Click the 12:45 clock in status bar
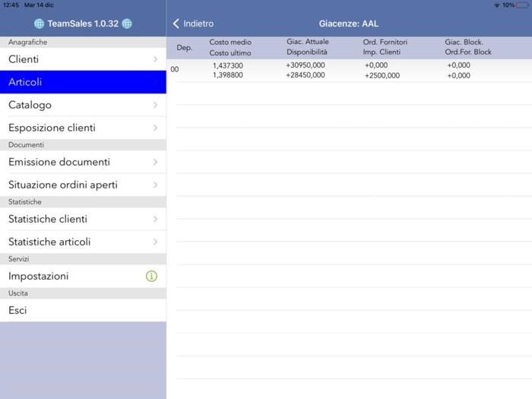532x399 pixels. click(11, 5)
